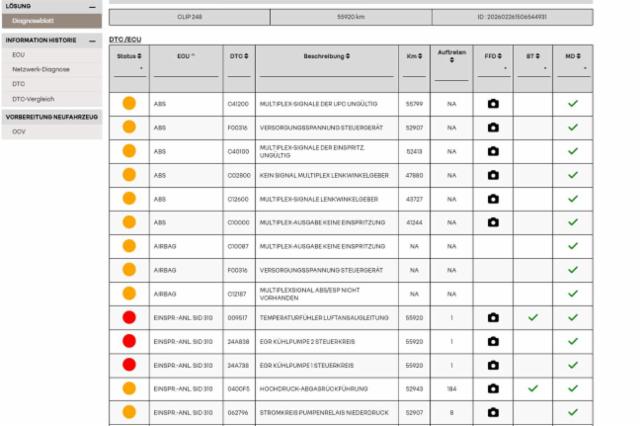This screenshot has height=426, width=640.
Task: Collapse the INFORMATION HISTORIE section
Action: click(x=93, y=41)
